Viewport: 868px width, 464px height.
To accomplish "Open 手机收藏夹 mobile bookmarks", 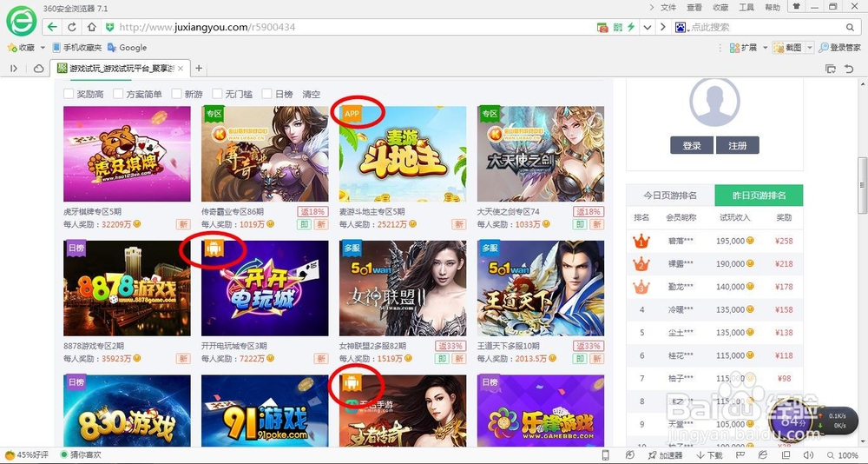I will [x=76, y=48].
